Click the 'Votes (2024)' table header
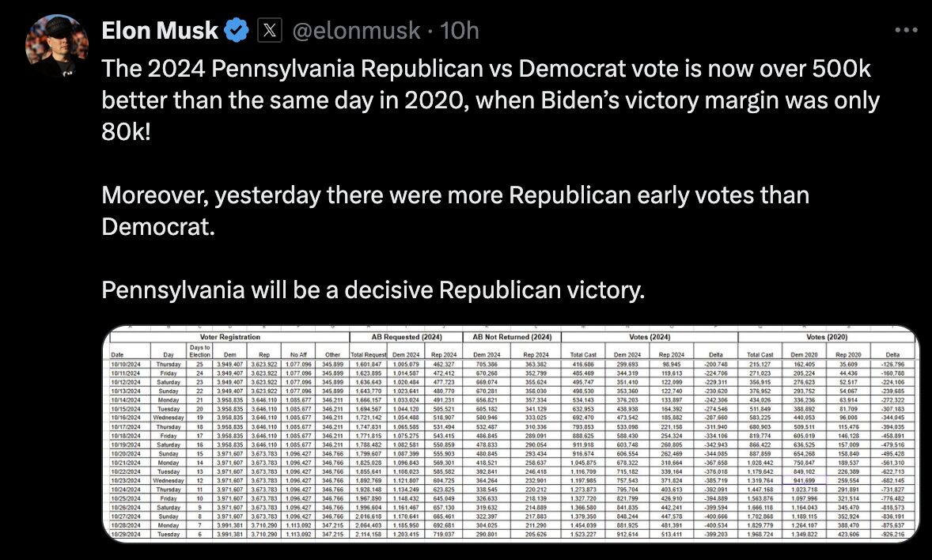Image resolution: width=932 pixels, height=560 pixels. click(650, 336)
